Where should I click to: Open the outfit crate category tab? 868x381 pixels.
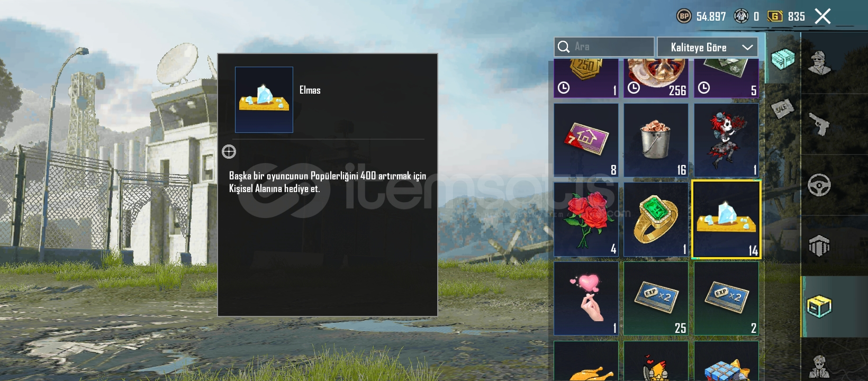pyautogui.click(x=783, y=58)
